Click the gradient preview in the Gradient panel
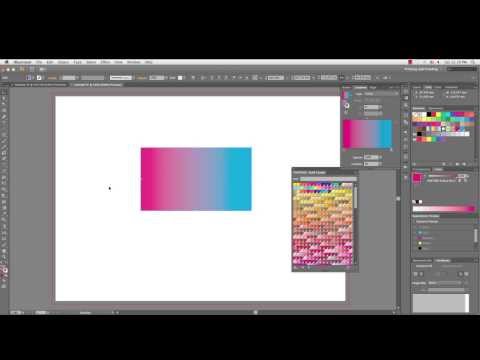The height and width of the screenshot is (360, 480). click(x=368, y=134)
